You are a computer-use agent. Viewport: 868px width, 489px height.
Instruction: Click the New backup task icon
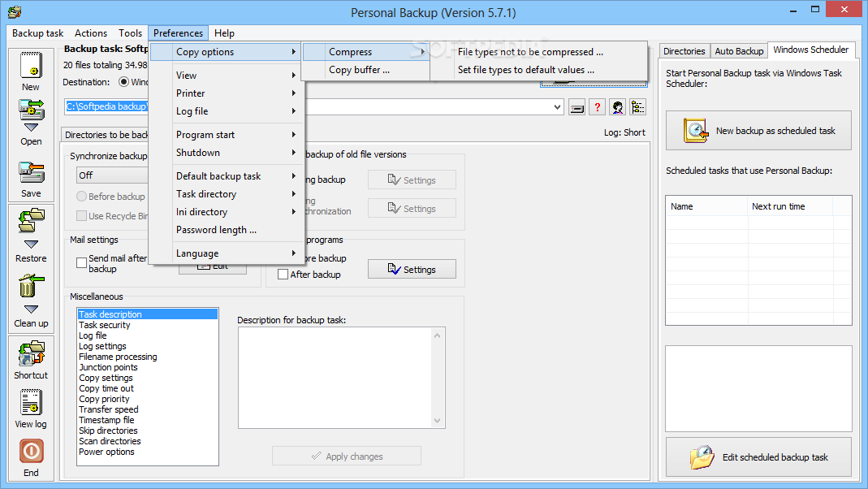tap(31, 65)
